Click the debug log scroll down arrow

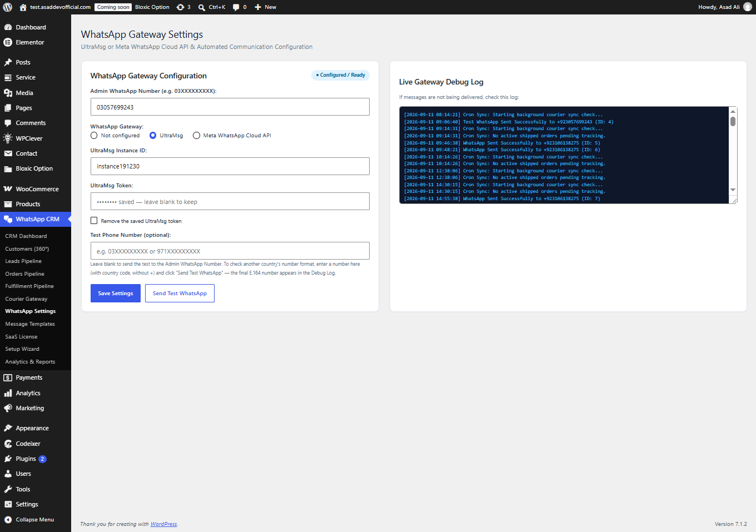[x=733, y=190]
